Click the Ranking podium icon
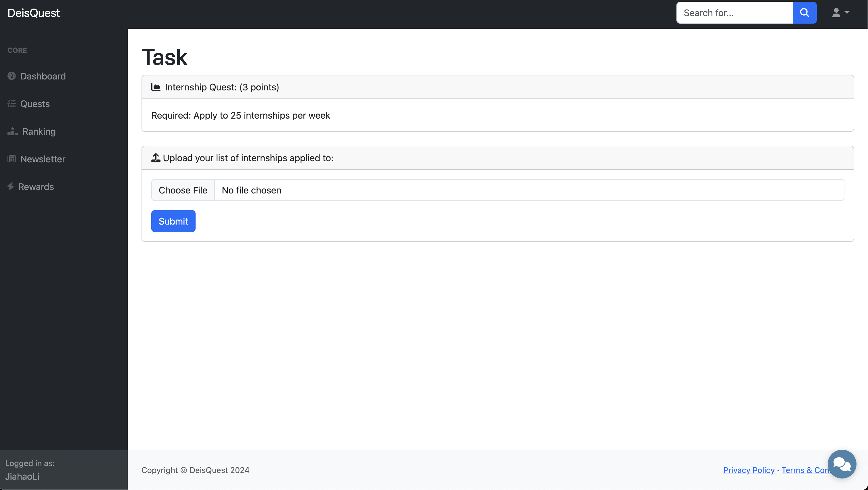Screen dimensions: 868x490 tap(12, 131)
